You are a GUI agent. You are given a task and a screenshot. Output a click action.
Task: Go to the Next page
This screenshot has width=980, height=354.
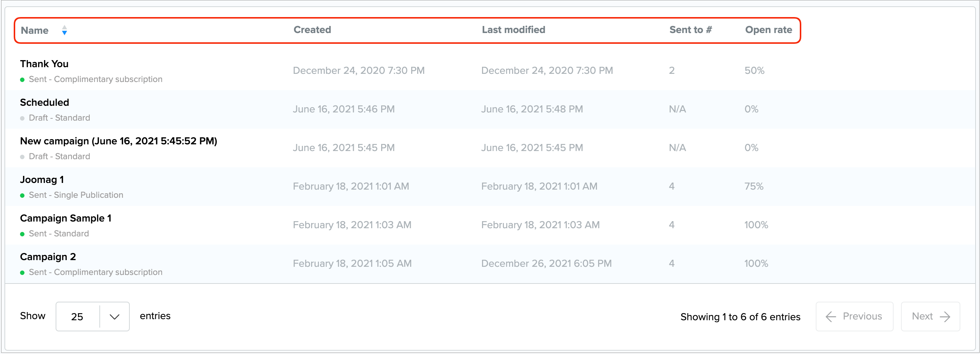[x=930, y=317]
